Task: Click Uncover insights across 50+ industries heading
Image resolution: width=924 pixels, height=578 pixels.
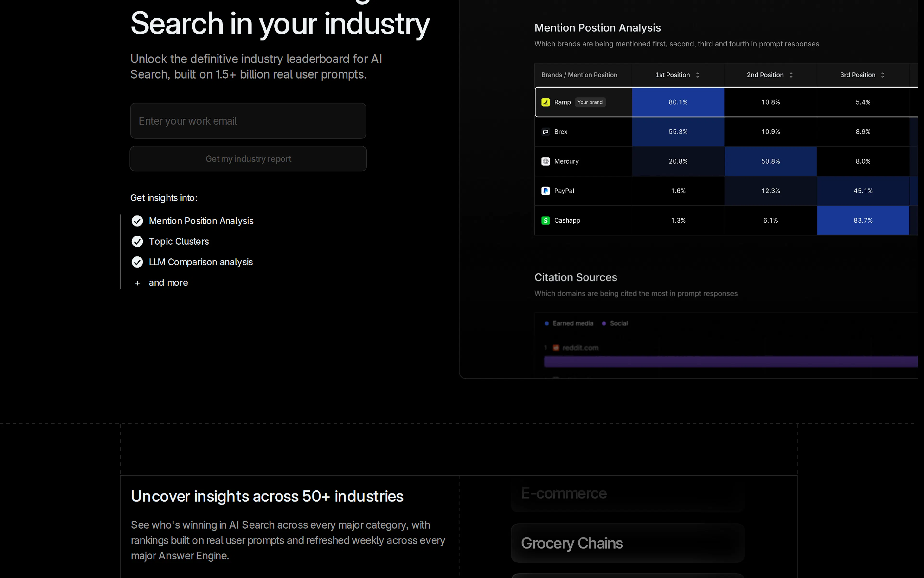Action: (x=267, y=496)
